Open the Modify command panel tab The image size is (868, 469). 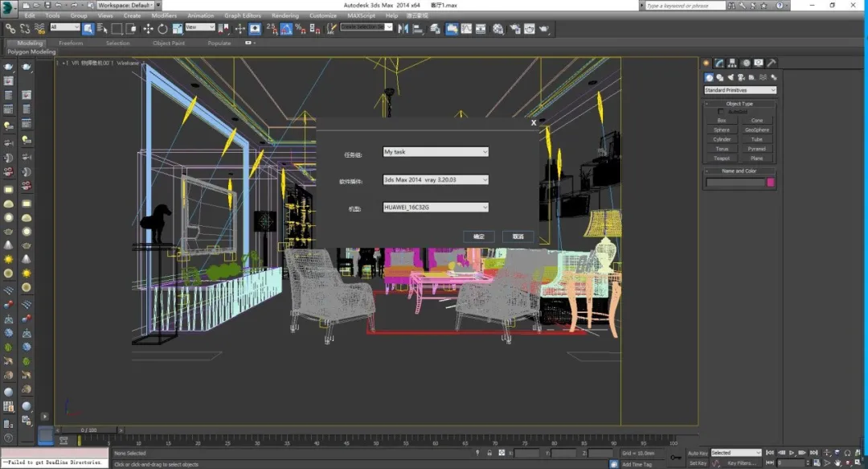click(x=720, y=63)
